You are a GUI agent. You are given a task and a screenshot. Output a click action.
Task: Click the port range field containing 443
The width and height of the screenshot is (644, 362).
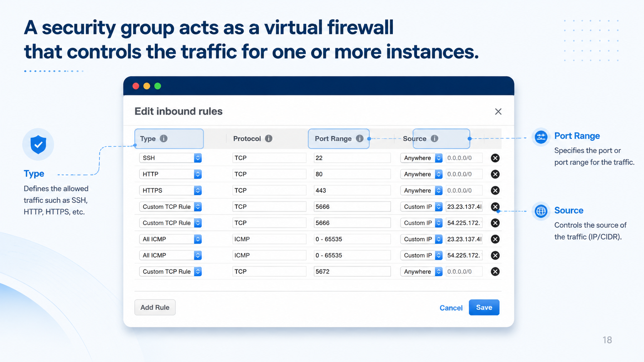tap(352, 190)
